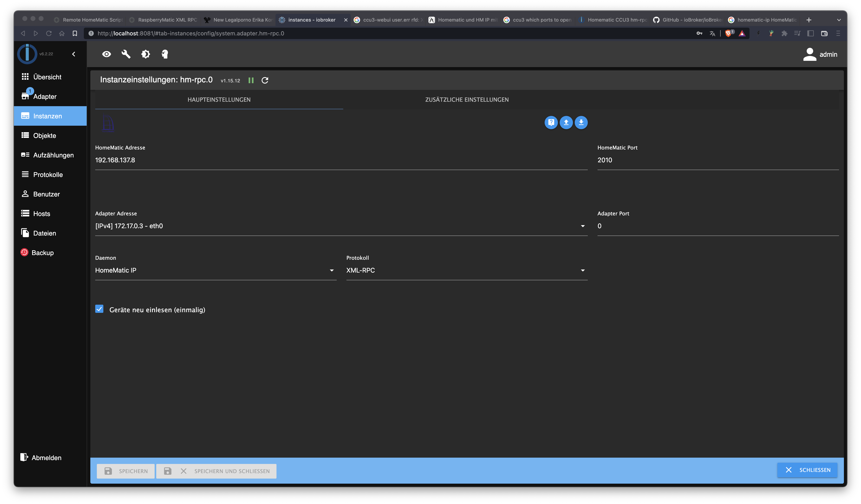Screen dimensions: 861x504
Task: Click the eye visibility icon in top toolbar
Action: pyautogui.click(x=107, y=54)
